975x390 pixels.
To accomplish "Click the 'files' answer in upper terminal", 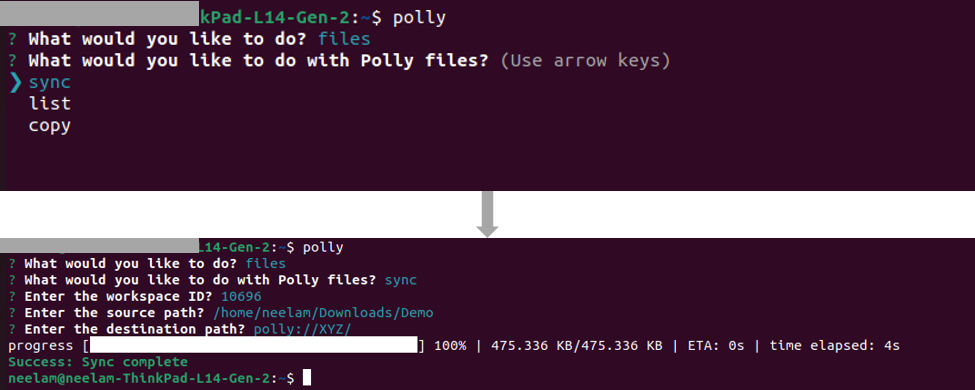I will coord(344,40).
